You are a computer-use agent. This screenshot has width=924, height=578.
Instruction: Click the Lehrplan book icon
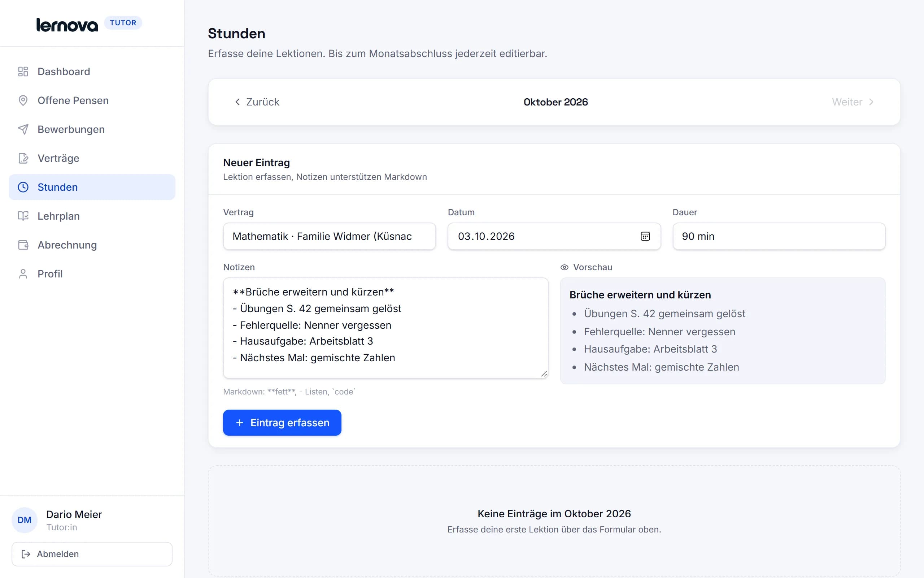[x=23, y=216]
